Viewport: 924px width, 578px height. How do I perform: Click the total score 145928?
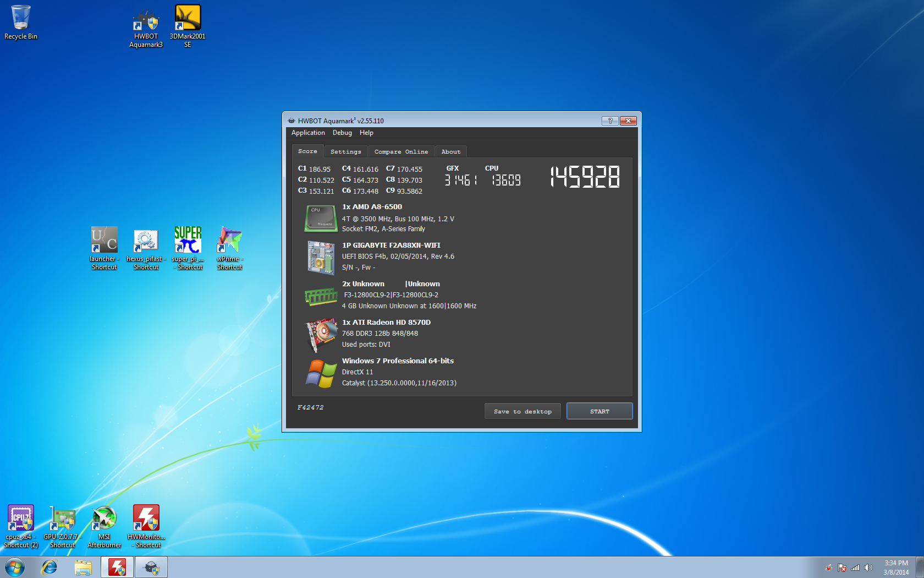click(585, 177)
